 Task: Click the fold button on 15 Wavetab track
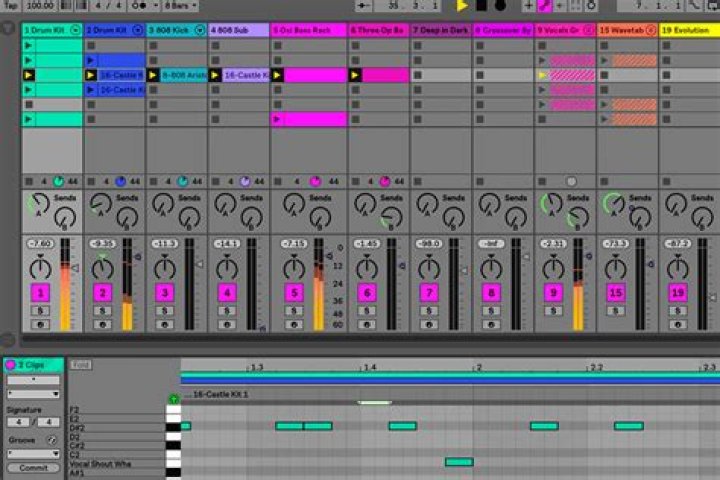(651, 30)
